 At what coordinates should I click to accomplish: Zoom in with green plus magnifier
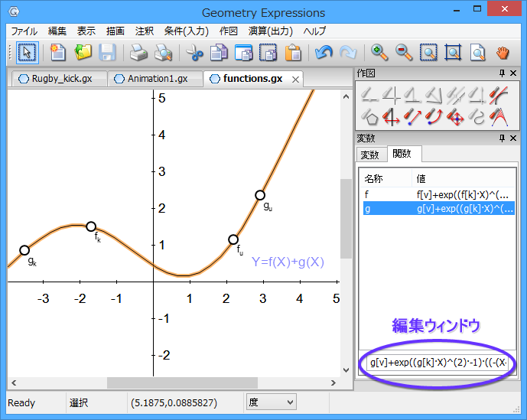[x=379, y=53]
